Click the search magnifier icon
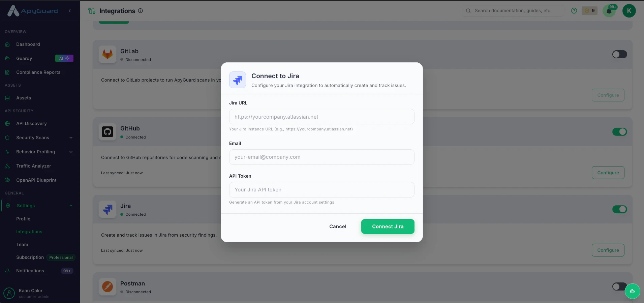 pyautogui.click(x=468, y=11)
